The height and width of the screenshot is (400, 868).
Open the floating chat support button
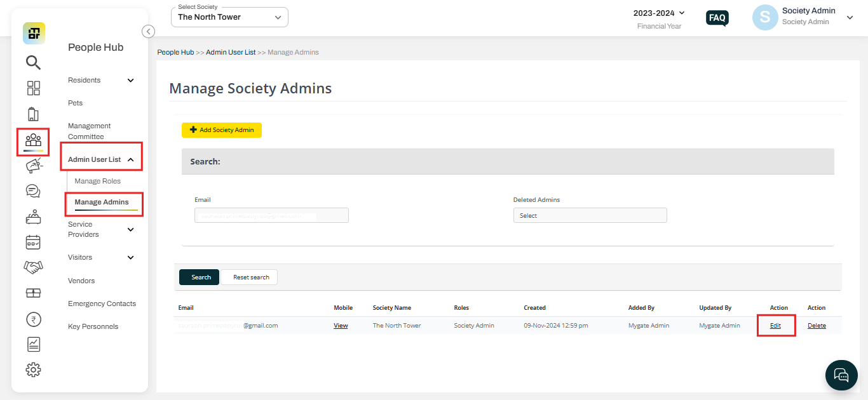(x=841, y=375)
